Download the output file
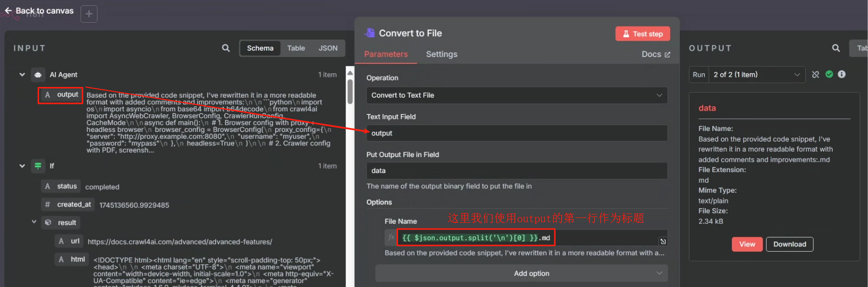This screenshot has width=868, height=287. (x=789, y=244)
